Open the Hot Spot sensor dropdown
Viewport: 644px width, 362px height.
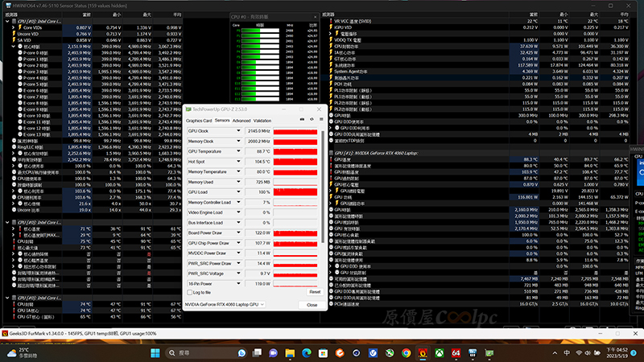coord(238,162)
